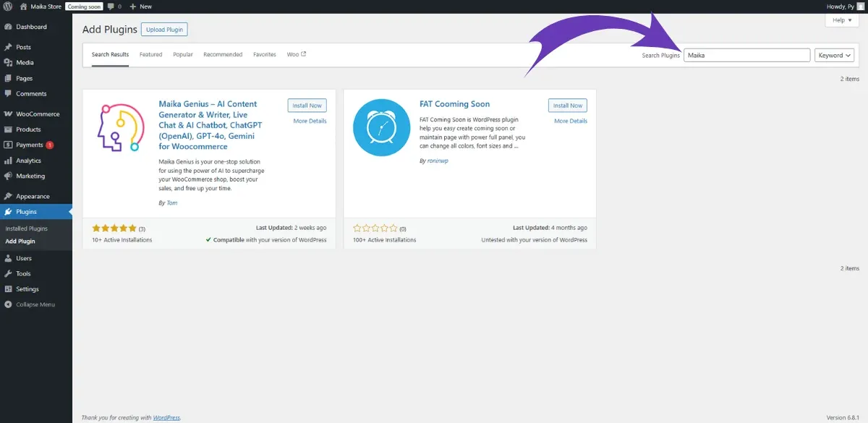
Task: Click the empty star rating of FAT Cooming Soon
Action: [375, 228]
